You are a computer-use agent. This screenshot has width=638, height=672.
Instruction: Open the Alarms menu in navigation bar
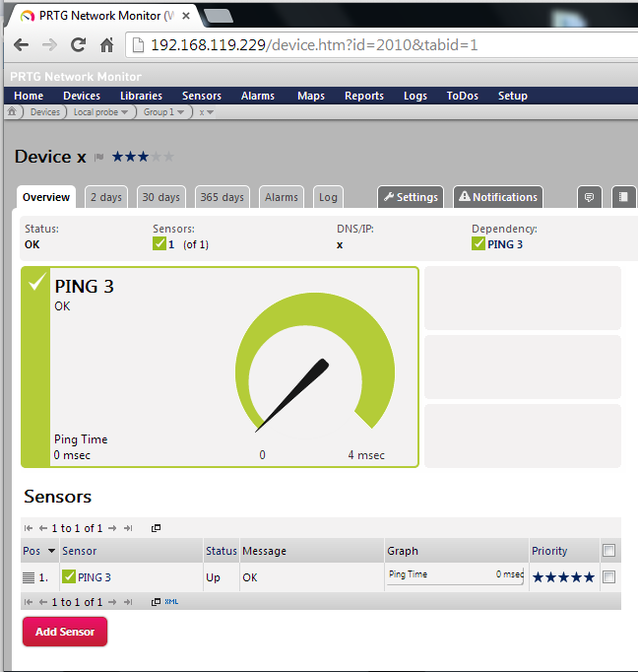pyautogui.click(x=258, y=96)
